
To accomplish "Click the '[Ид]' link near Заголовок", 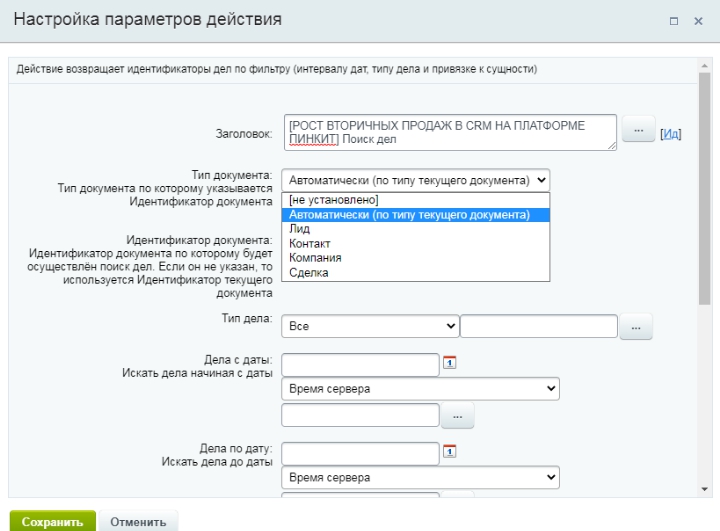I will [x=671, y=135].
